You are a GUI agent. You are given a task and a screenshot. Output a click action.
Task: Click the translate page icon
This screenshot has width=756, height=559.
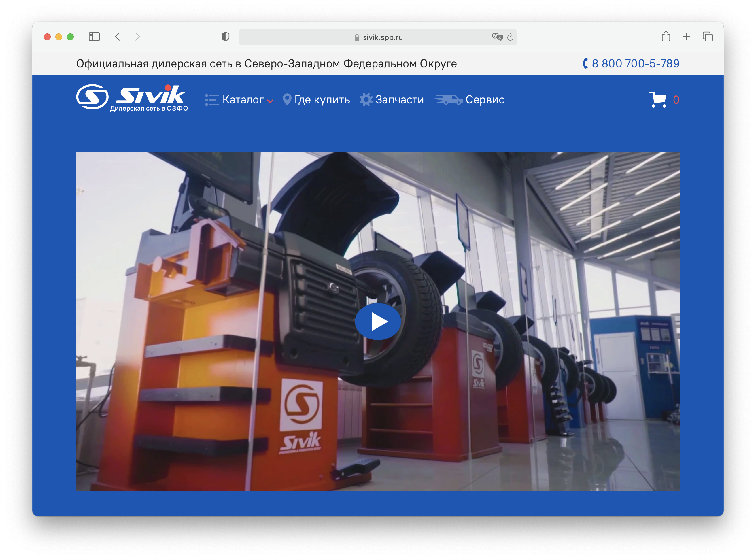497,37
